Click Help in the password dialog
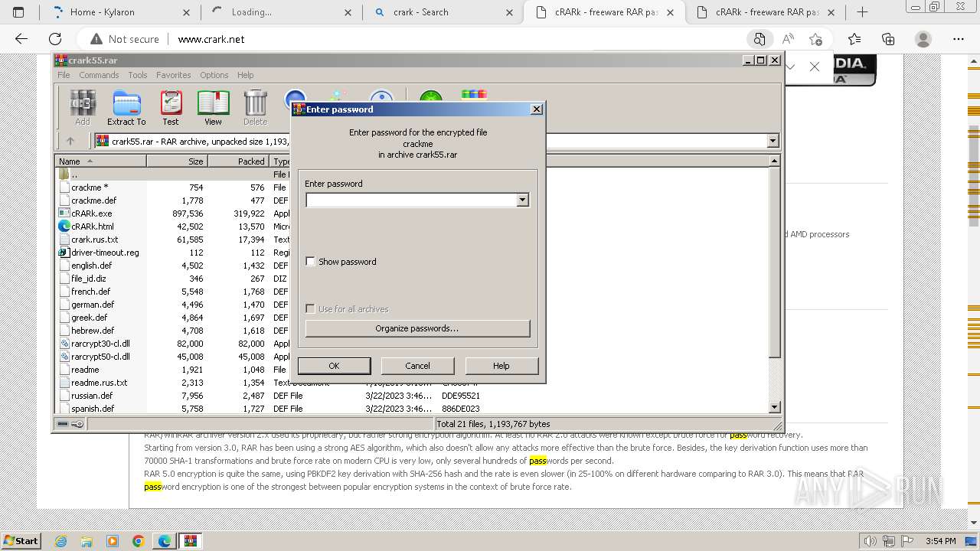Screen dimensions: 980x551 point(501,366)
